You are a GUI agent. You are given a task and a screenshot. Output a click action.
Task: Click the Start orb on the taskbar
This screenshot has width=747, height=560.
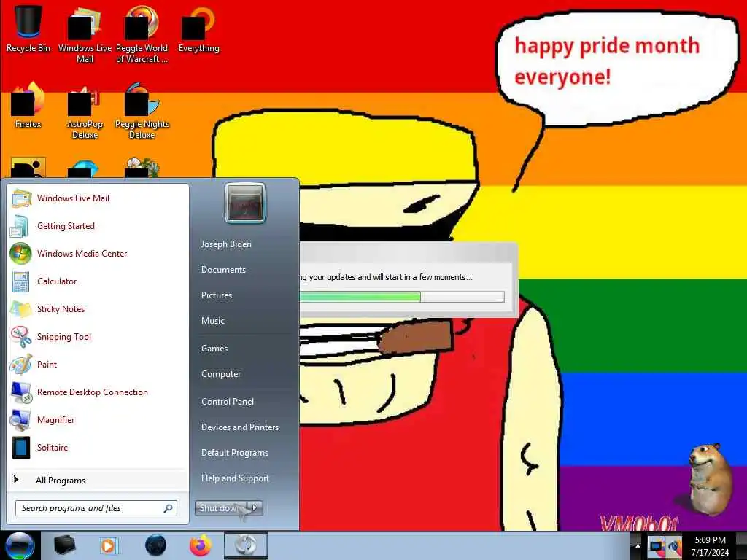point(20,545)
